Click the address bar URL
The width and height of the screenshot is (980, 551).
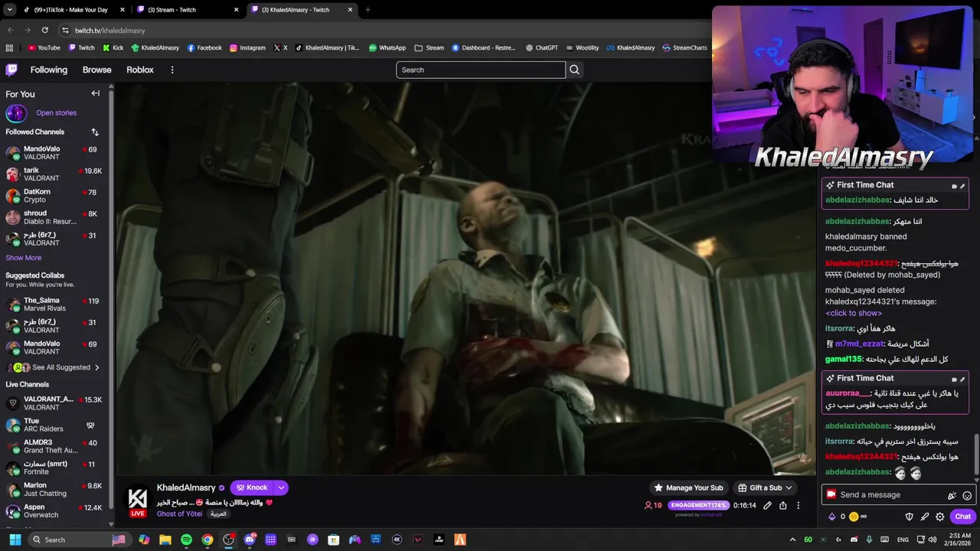(109, 30)
